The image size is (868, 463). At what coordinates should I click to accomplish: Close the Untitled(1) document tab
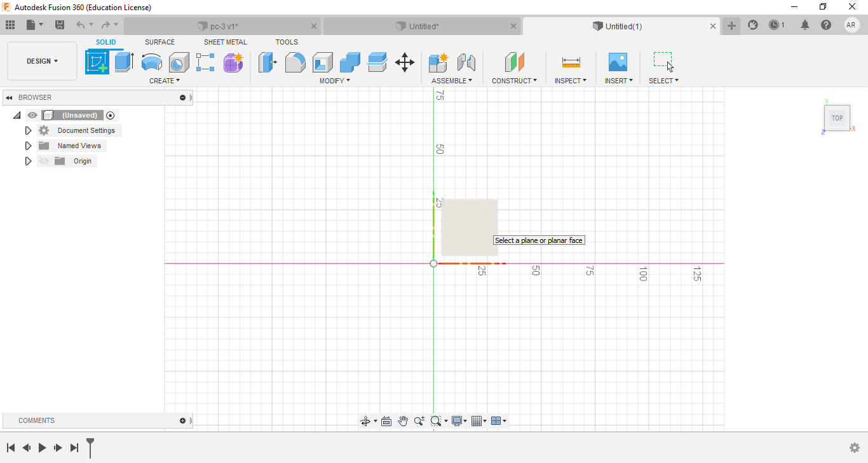pos(713,26)
